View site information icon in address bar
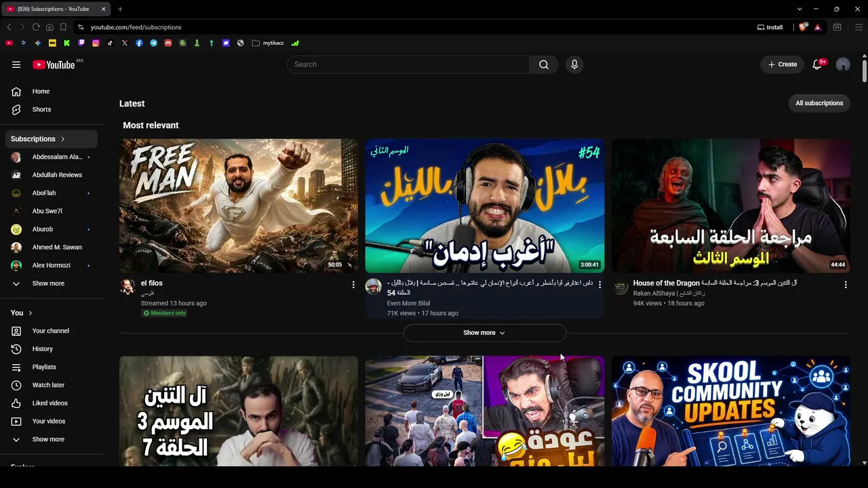The width and height of the screenshot is (868, 488). (x=81, y=27)
